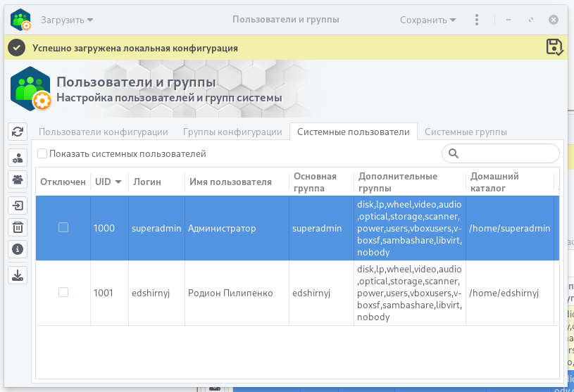Open the 'Загрузить' dropdown
Viewport: 574px width, 392px height.
pyautogui.click(x=67, y=20)
